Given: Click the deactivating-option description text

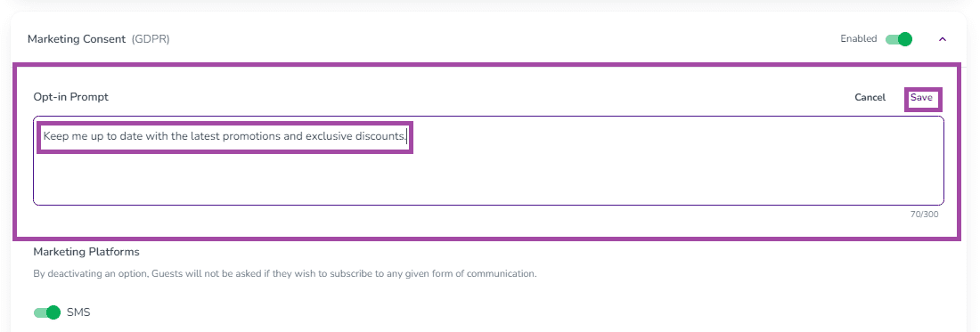Looking at the screenshot, I should click(285, 273).
